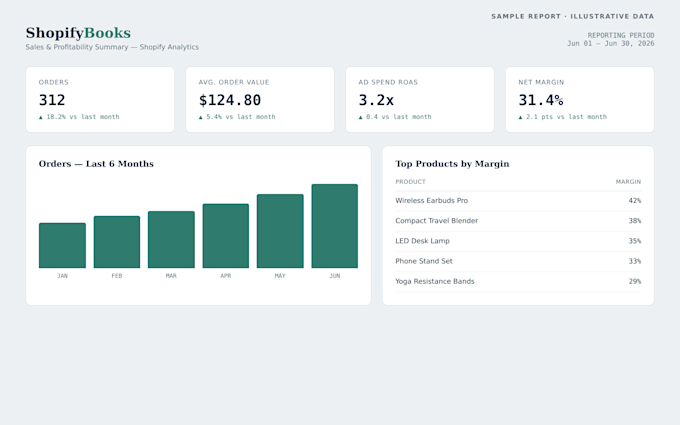Select '5.4% vs last month' change text
This screenshot has height=425, width=680.
[x=241, y=117]
